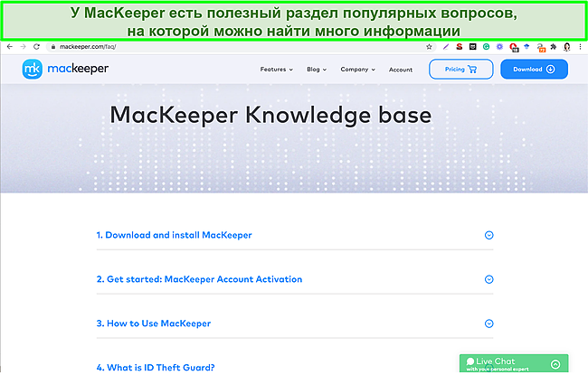Click the Pricing button

tap(460, 69)
